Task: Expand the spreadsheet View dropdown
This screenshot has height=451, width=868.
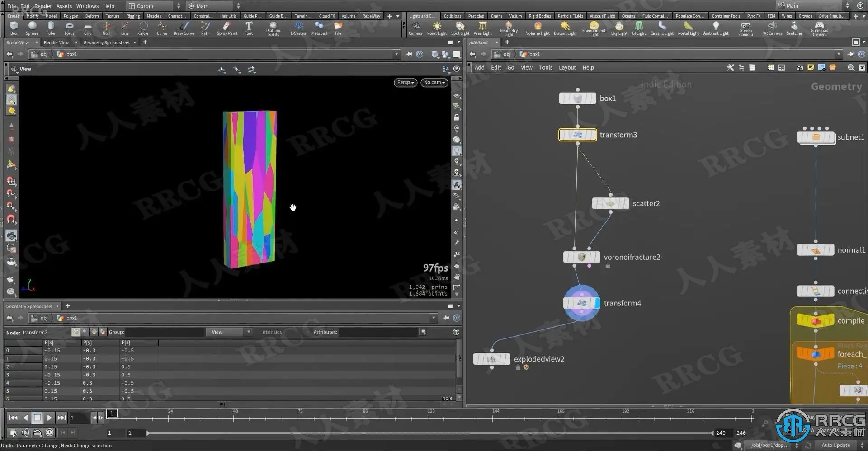Action: [x=229, y=332]
